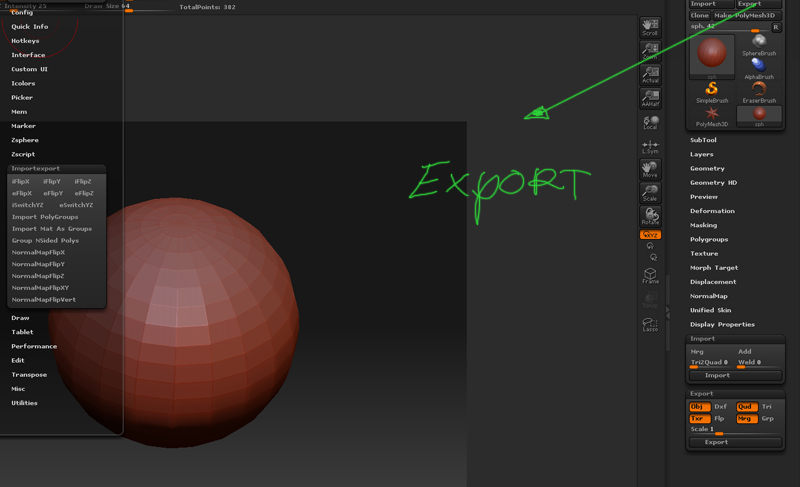The width and height of the screenshot is (800, 487).
Task: Open the Interface preferences section
Action: [x=28, y=55]
